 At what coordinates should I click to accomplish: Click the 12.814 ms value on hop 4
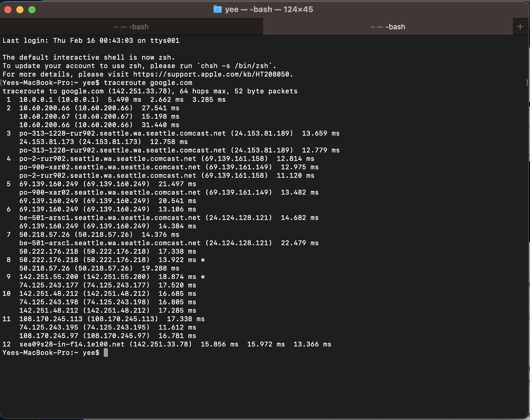(295, 159)
